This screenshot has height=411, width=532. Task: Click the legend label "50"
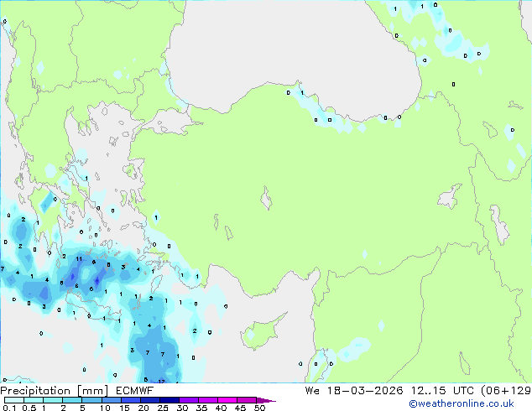(x=259, y=408)
